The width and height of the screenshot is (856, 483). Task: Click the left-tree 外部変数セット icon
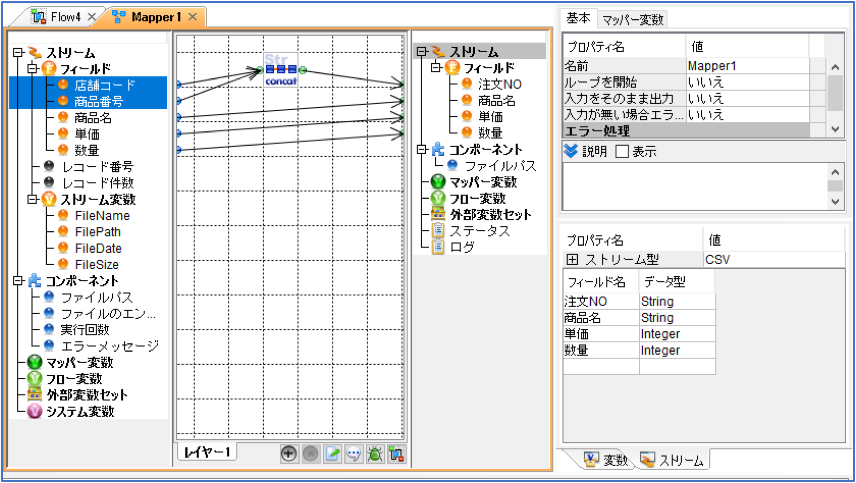(34, 395)
